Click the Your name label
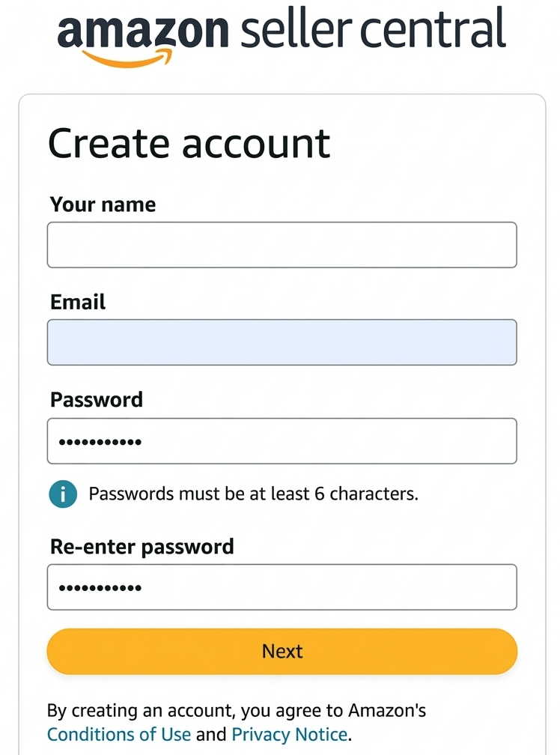Screen dimensions: 560x755 pos(103,204)
